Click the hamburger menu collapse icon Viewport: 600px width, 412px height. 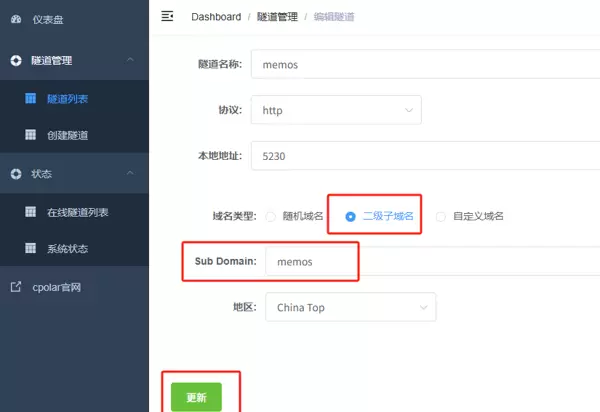(x=167, y=16)
